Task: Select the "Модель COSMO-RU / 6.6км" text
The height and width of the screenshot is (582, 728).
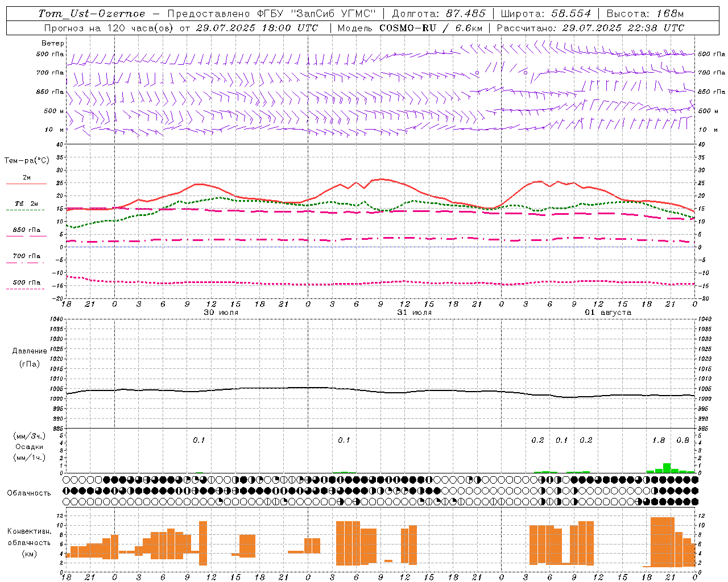Action: point(409,28)
